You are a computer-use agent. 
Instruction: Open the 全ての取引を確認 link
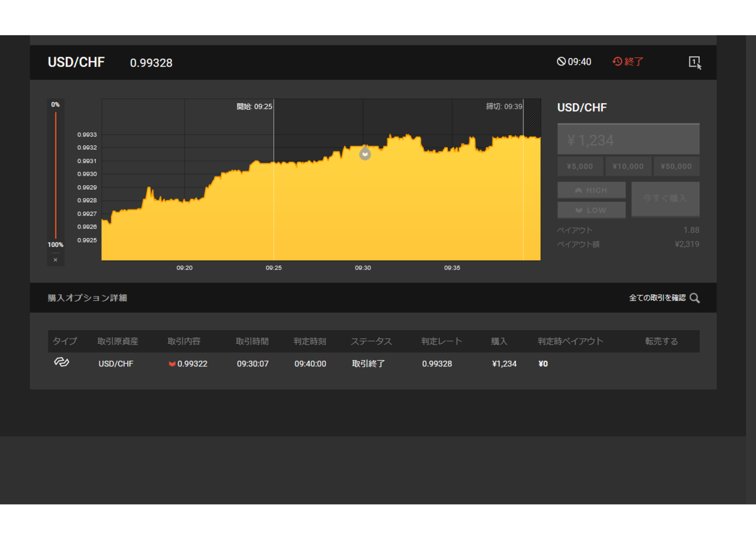point(657,298)
